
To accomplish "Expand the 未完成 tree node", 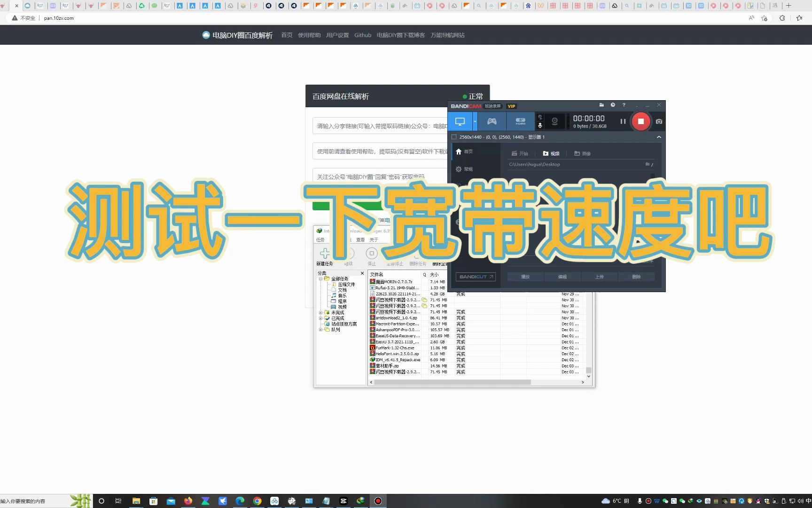I will pos(321,312).
